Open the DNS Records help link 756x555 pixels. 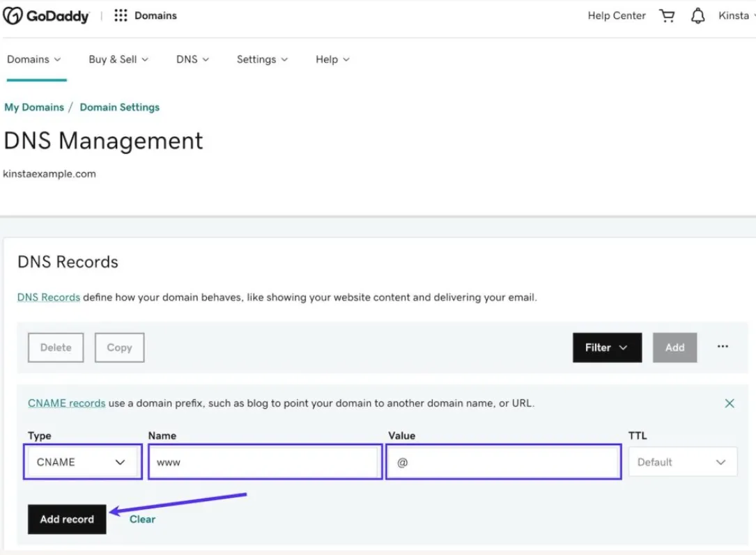(x=49, y=297)
